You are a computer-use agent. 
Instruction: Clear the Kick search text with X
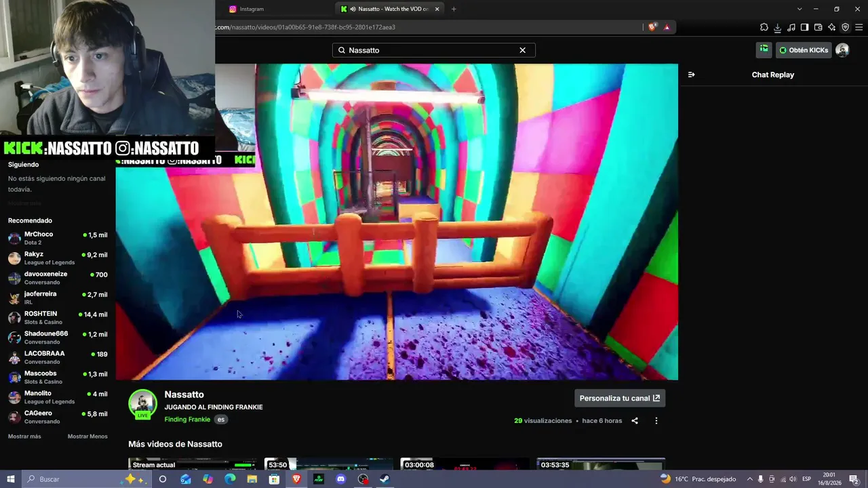523,50
